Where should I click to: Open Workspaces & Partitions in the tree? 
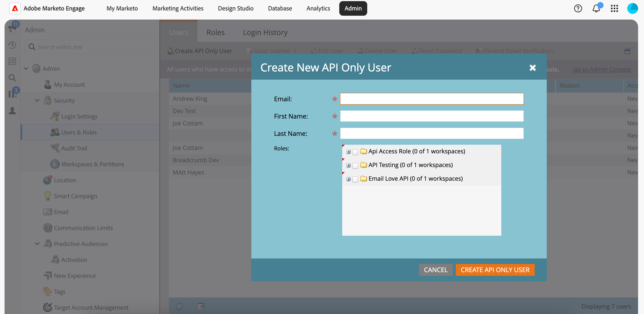92,164
